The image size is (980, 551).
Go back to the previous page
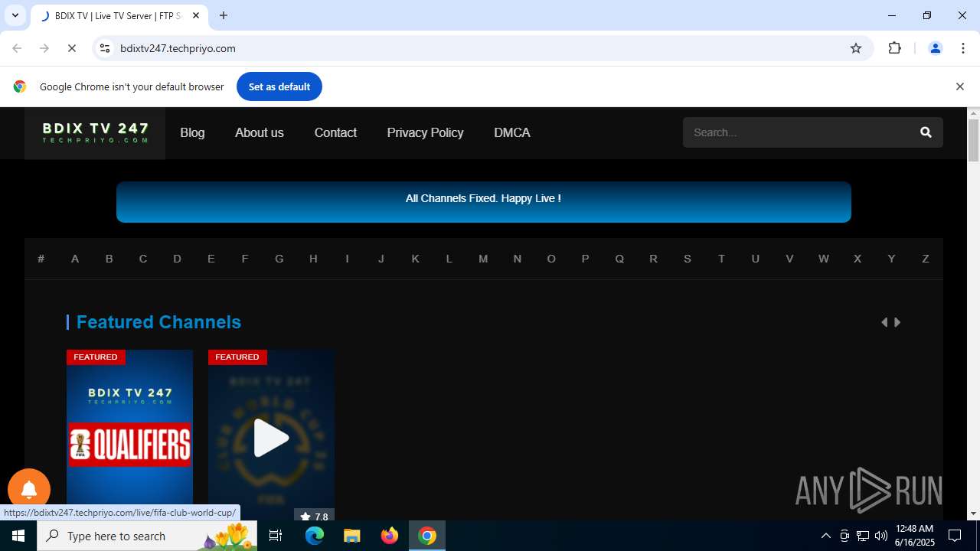click(x=17, y=48)
